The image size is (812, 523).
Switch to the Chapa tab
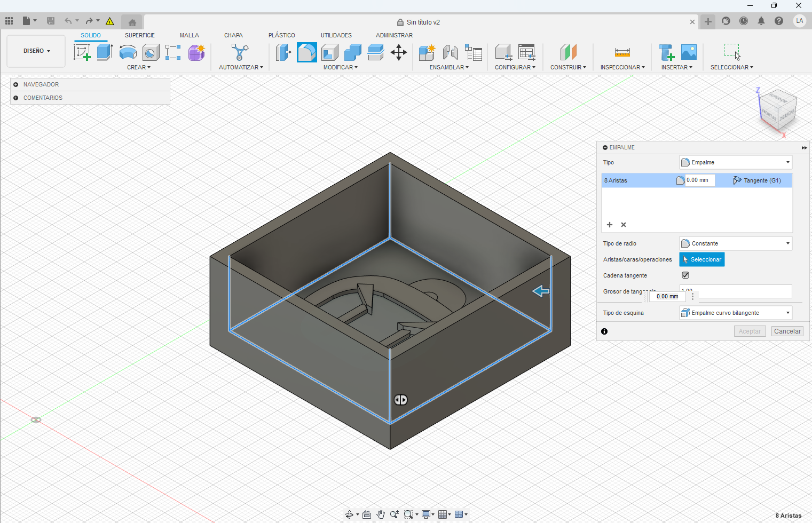pos(233,35)
